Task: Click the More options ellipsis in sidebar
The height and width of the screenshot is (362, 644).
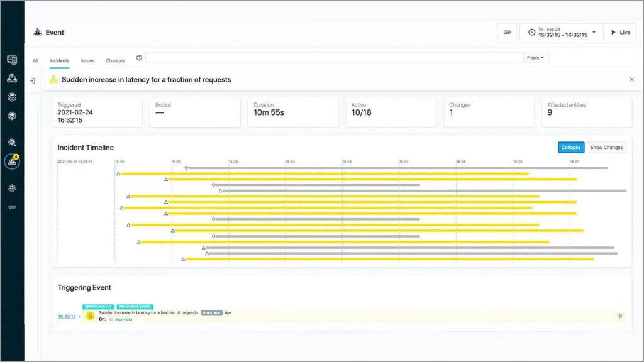Action: coord(12,207)
